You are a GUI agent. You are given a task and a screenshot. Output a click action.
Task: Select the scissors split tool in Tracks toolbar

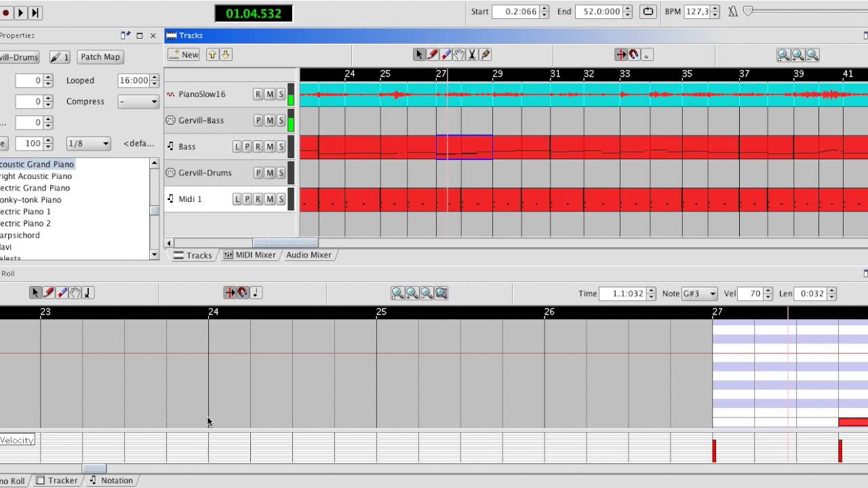click(472, 55)
